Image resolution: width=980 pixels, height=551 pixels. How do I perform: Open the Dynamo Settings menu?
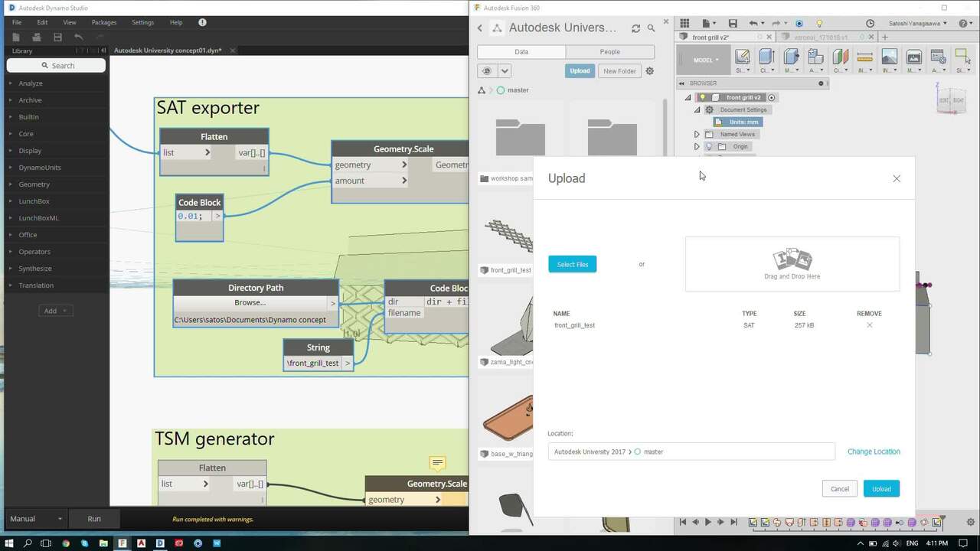(142, 23)
